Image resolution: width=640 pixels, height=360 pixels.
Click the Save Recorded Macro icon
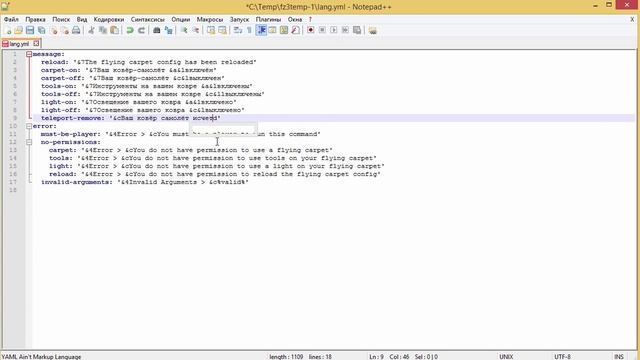coord(357,30)
